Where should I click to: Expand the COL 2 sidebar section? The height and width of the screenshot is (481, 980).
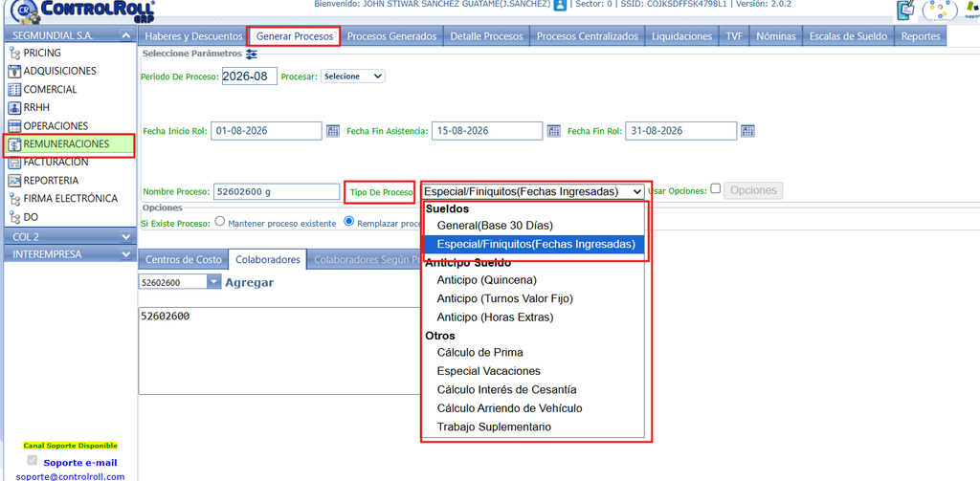(126, 237)
